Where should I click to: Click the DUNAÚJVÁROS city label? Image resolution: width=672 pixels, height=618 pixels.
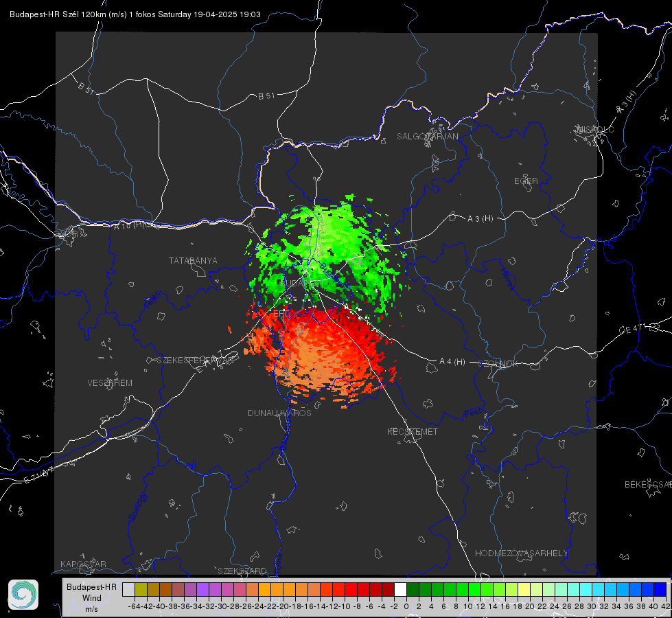pyautogui.click(x=279, y=413)
